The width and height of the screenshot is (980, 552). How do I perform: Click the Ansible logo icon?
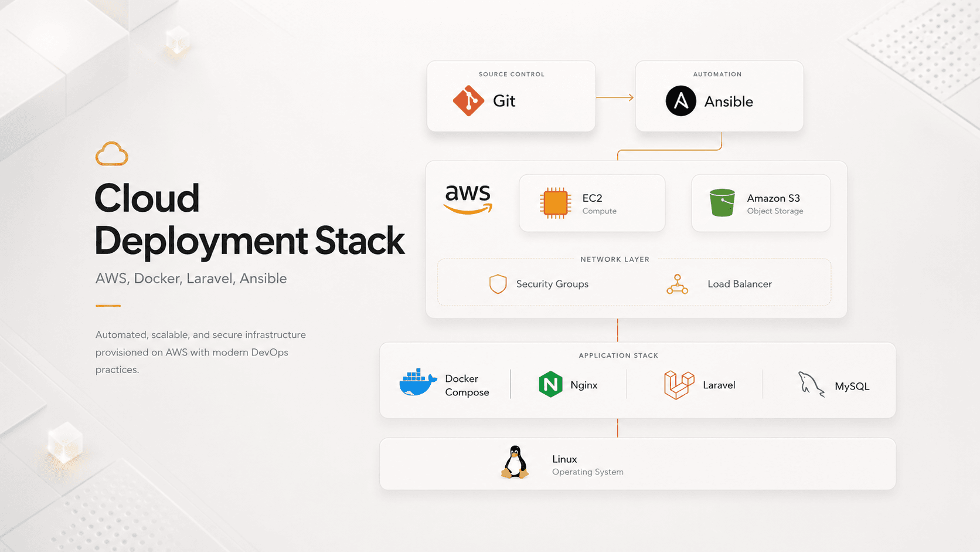[680, 101]
